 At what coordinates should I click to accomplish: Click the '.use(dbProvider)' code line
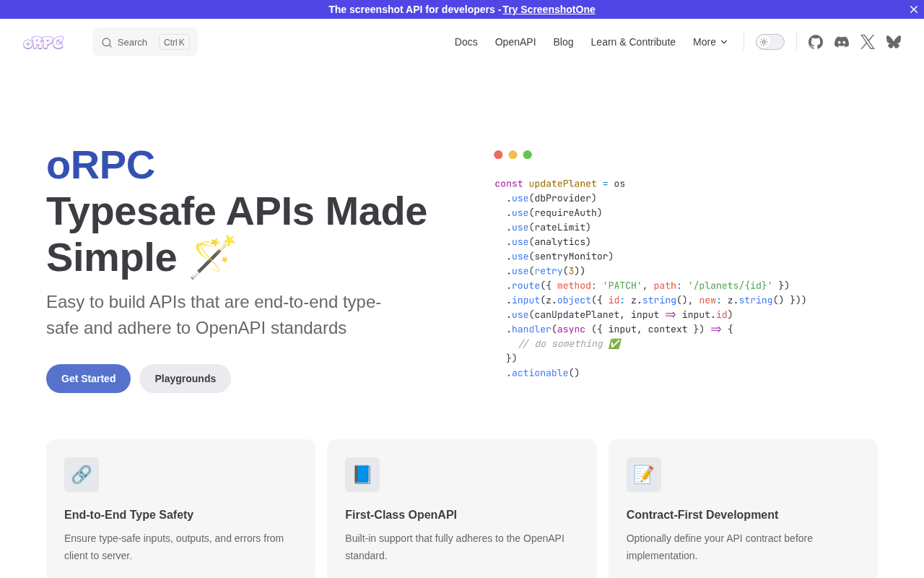(x=552, y=198)
